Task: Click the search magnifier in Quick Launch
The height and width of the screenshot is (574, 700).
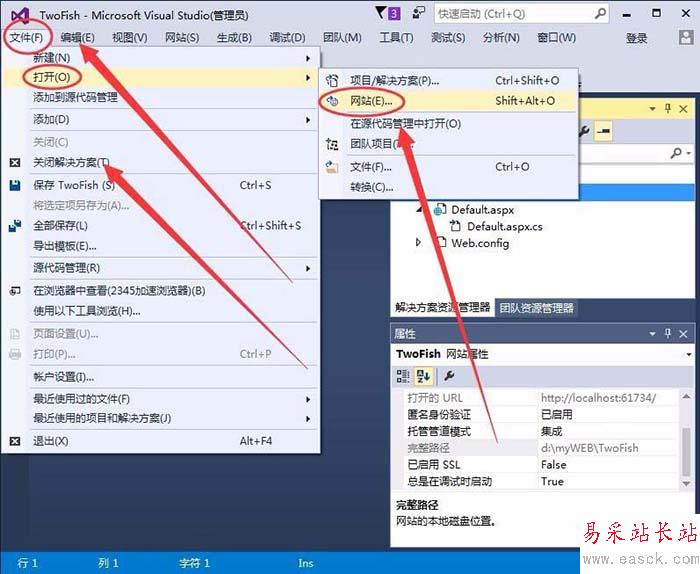Action: coord(600,14)
